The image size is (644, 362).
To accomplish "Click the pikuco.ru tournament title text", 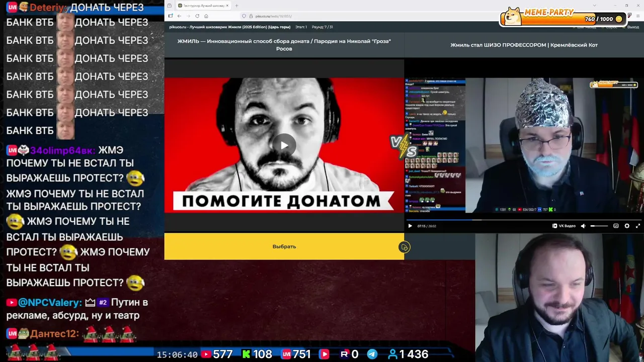I will click(230, 27).
